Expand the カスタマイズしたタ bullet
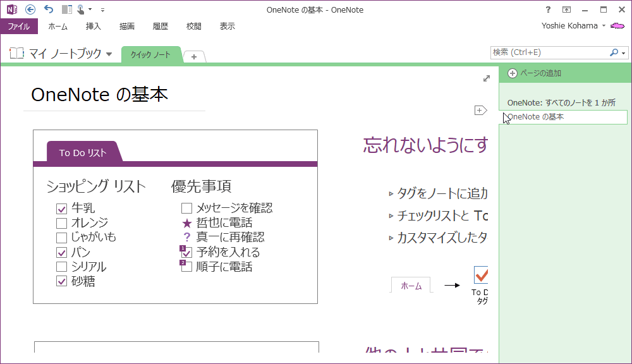 [x=391, y=238]
